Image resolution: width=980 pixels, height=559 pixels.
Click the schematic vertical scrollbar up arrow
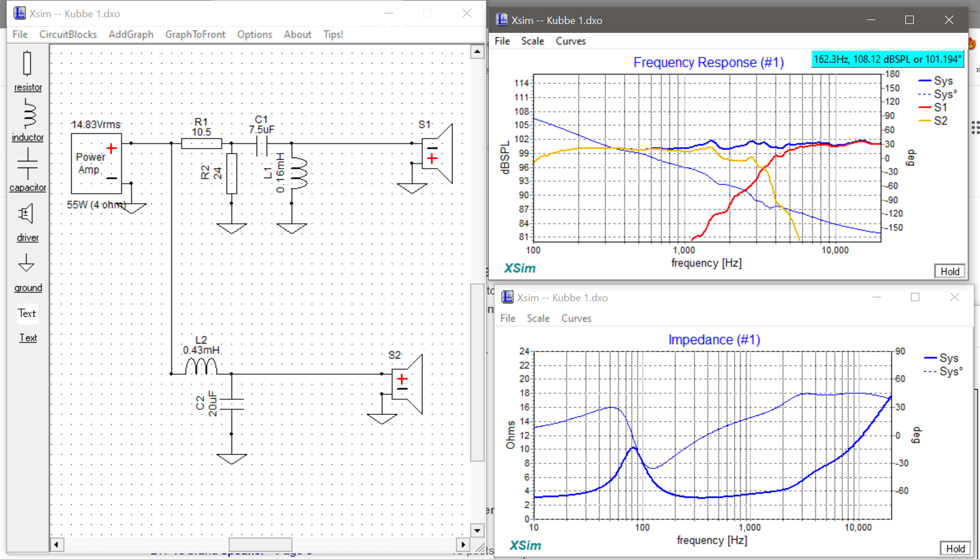477,52
